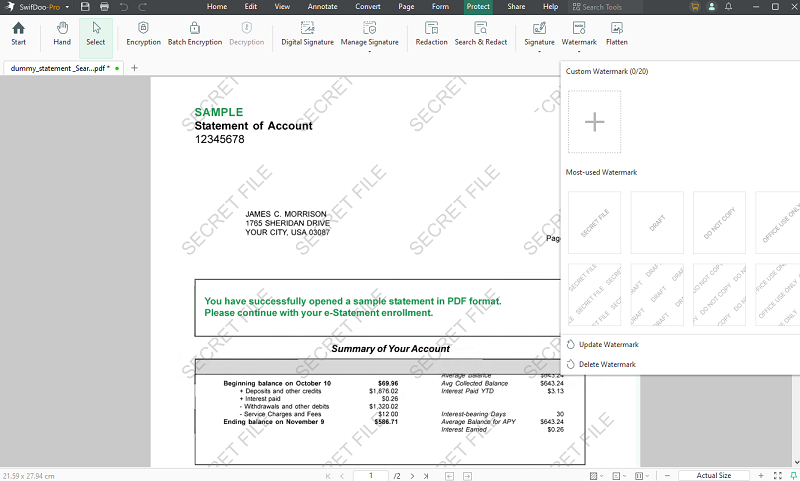Apply single SECRET FILE watermark
Image resolution: width=800 pixels, height=481 pixels.
(x=594, y=222)
